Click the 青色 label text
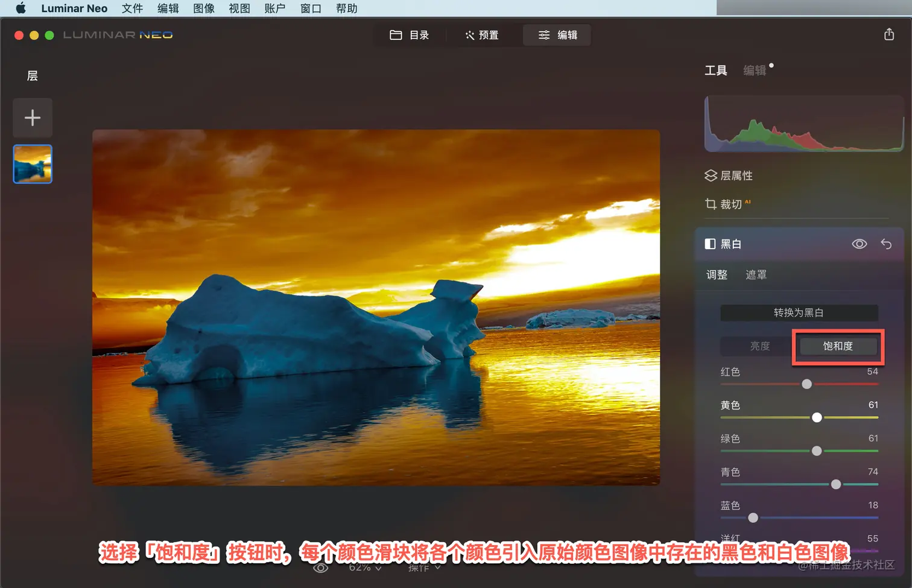The image size is (912, 588). point(730,472)
